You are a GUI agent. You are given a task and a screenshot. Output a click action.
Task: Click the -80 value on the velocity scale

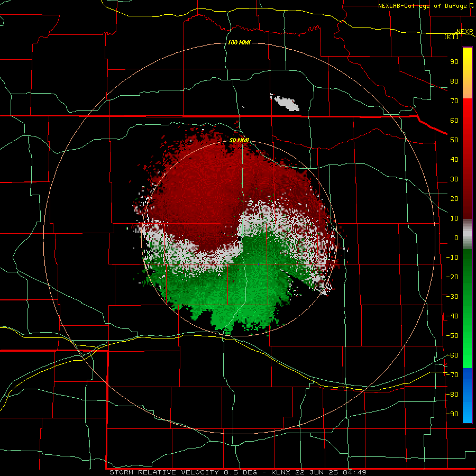tap(452, 395)
